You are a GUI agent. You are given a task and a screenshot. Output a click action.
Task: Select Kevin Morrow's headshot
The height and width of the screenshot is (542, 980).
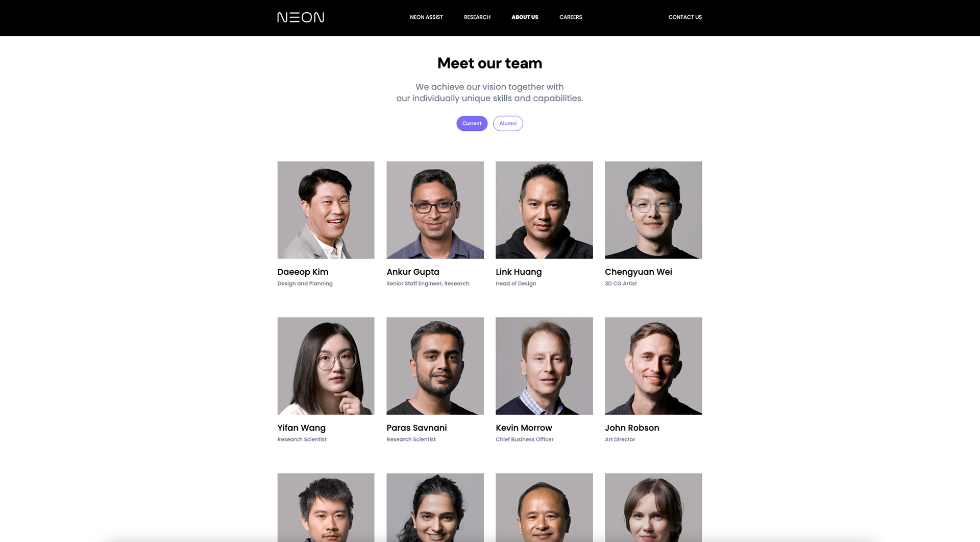[544, 366]
